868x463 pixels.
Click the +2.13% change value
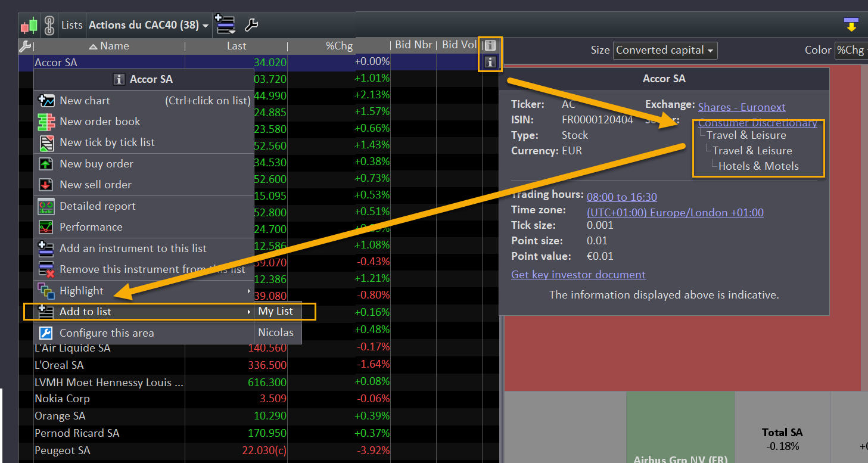coord(372,95)
